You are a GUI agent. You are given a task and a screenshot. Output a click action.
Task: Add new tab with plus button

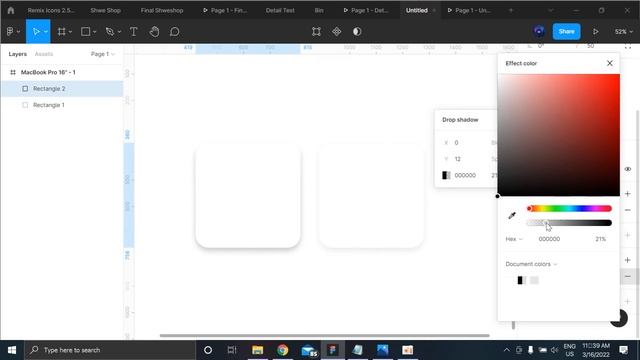510,10
